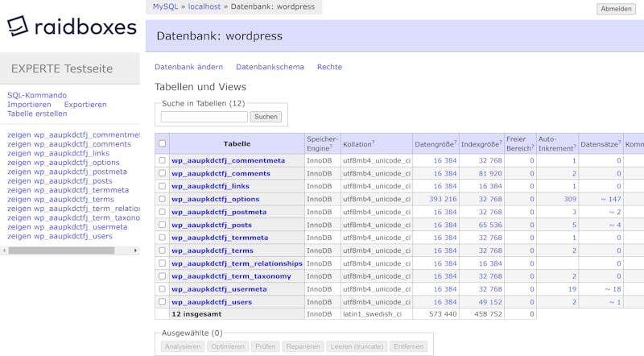This screenshot has height=356, width=644.
Task: Click the localhost breadcrumb link
Action: (x=204, y=6)
